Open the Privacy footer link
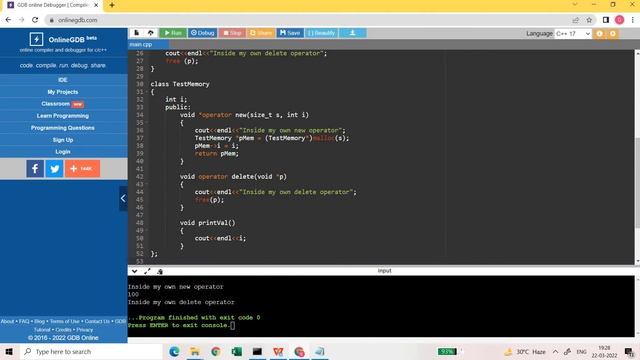The width and height of the screenshot is (640, 360). pyautogui.click(x=84, y=329)
